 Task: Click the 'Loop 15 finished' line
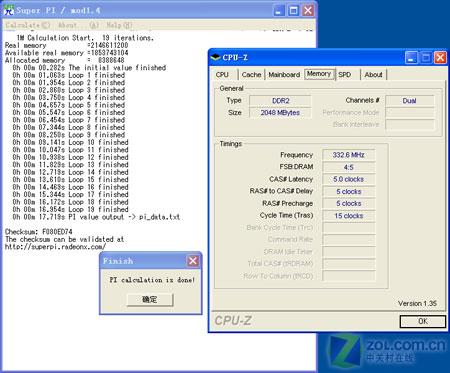[x=70, y=180]
